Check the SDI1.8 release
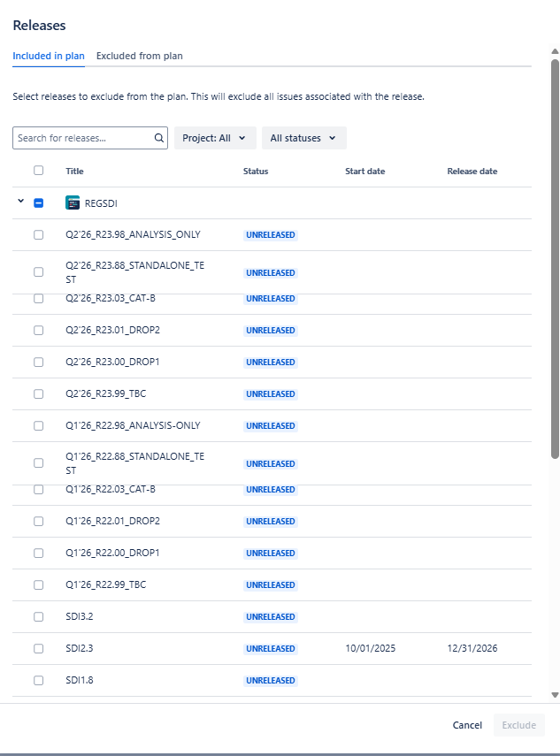Viewport: 560px width, 756px height. pyautogui.click(x=39, y=680)
